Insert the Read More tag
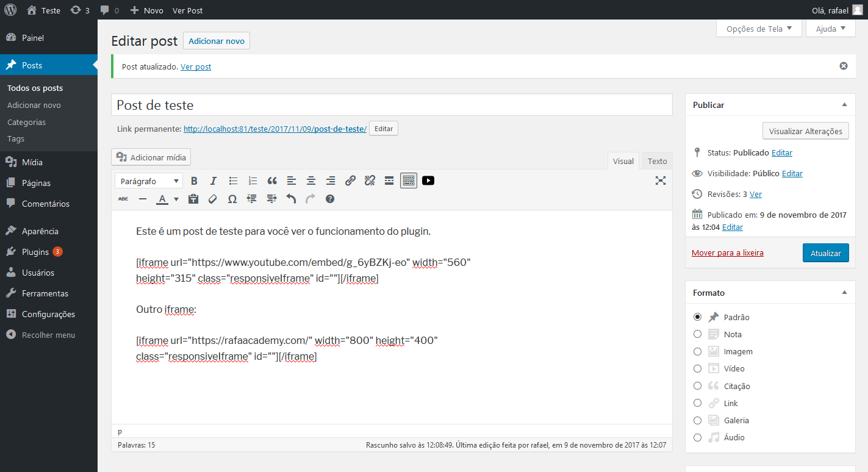The image size is (868, 472). [389, 181]
